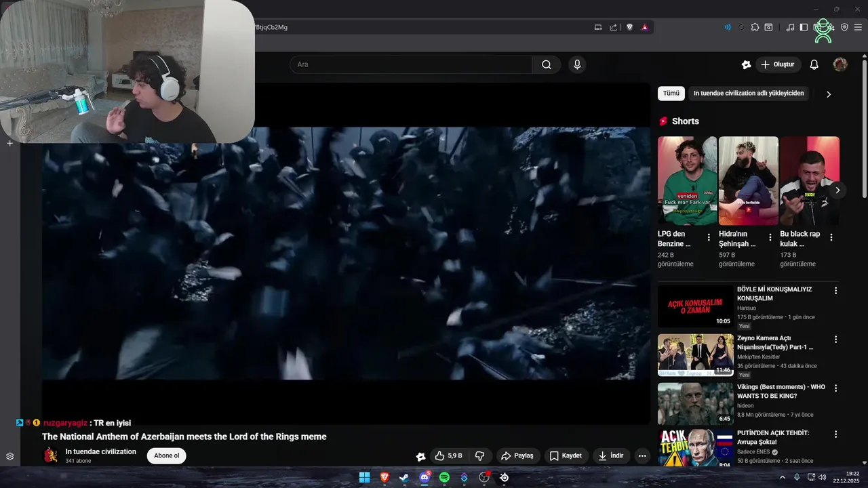Open In tuendae civilization channel name
Screen dimensions: 868x488
[x=101, y=451]
